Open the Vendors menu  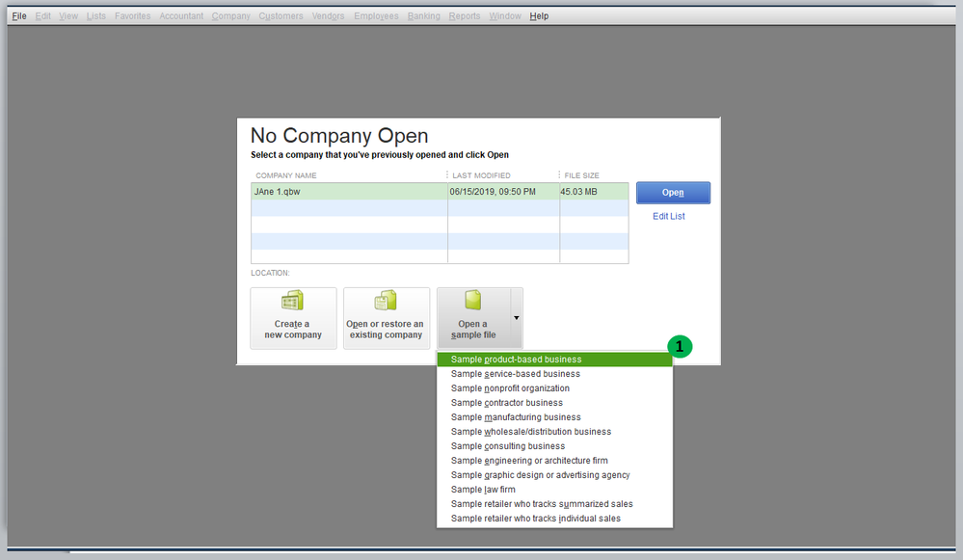point(328,16)
